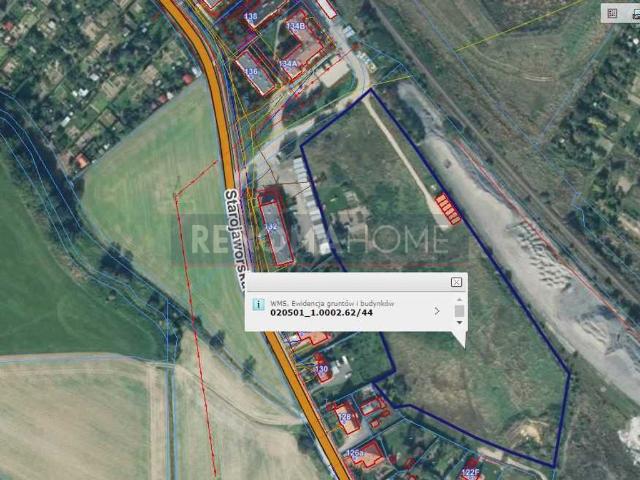Open the grid icon in top-right toolbar
Image resolution: width=640 pixels, height=480 pixels.
(611, 13)
